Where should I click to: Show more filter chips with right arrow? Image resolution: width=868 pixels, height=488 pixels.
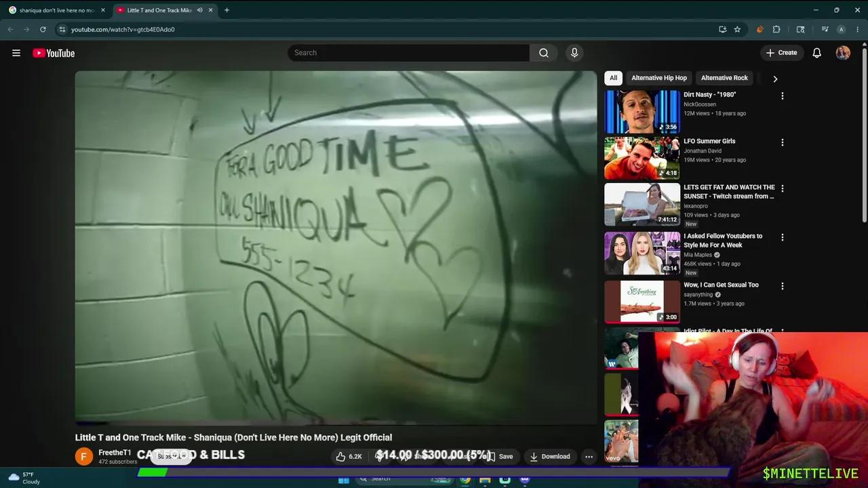(x=775, y=79)
